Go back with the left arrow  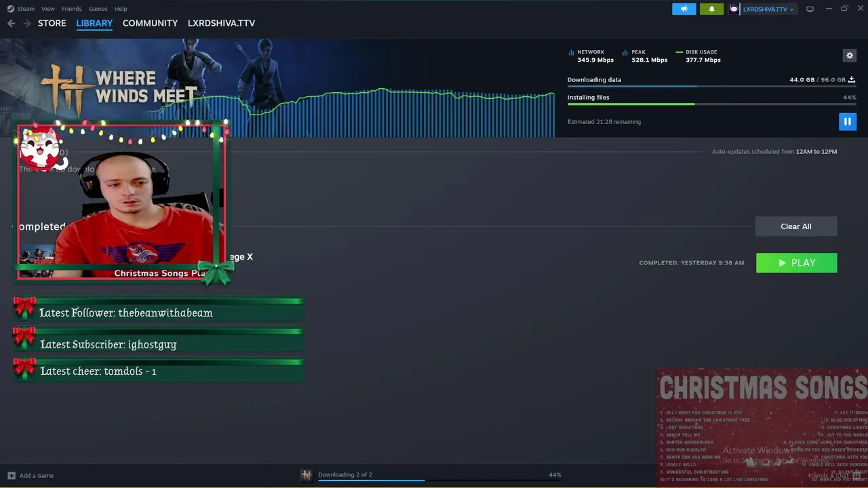click(x=11, y=23)
